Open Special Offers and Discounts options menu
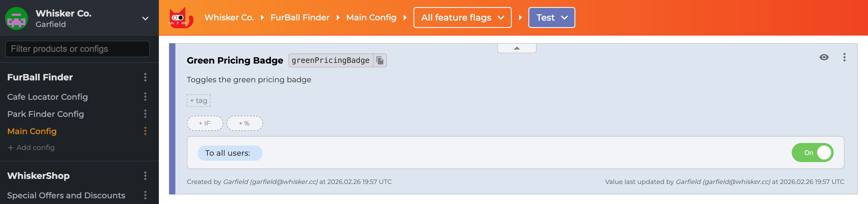Image resolution: width=868 pixels, height=204 pixels. pos(145,195)
